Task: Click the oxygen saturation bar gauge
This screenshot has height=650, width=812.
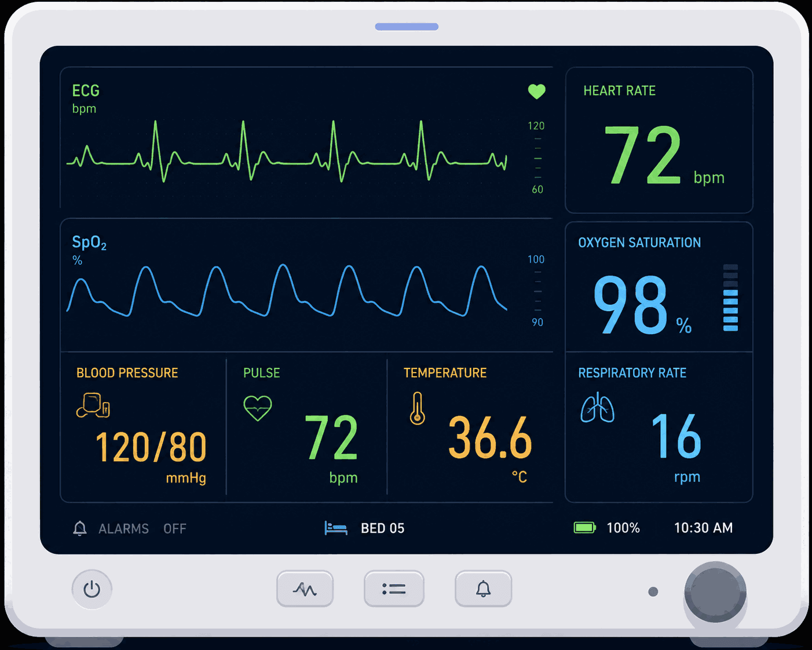Action: (x=730, y=298)
